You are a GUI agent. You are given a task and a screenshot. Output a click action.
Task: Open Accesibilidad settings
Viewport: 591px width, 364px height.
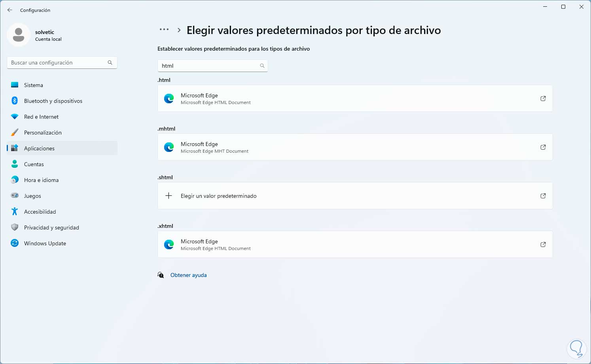(x=62, y=212)
